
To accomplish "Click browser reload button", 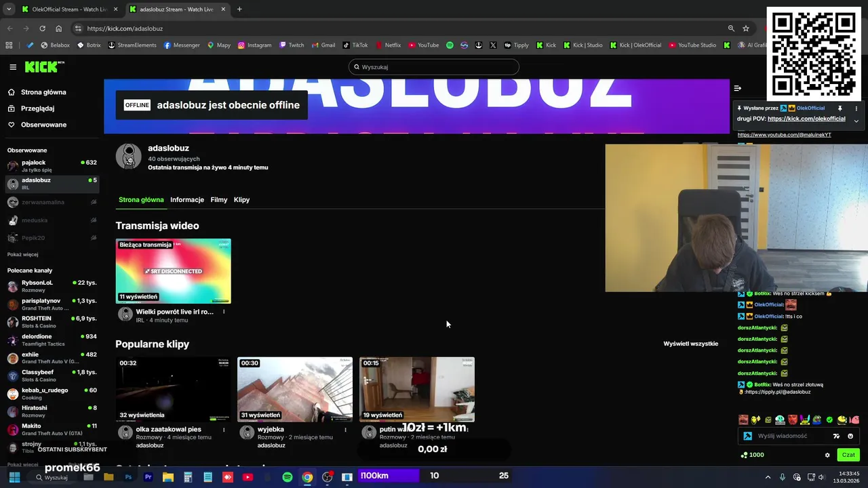I will click(42, 28).
